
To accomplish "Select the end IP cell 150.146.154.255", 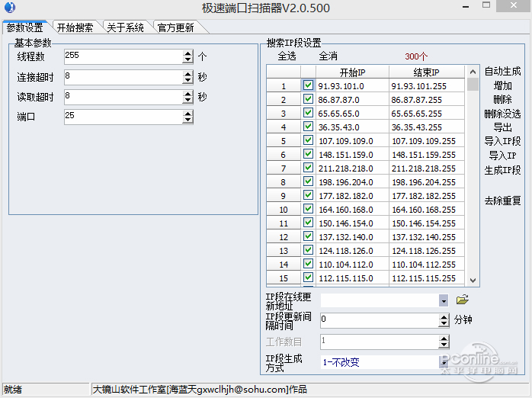I will point(427,223).
